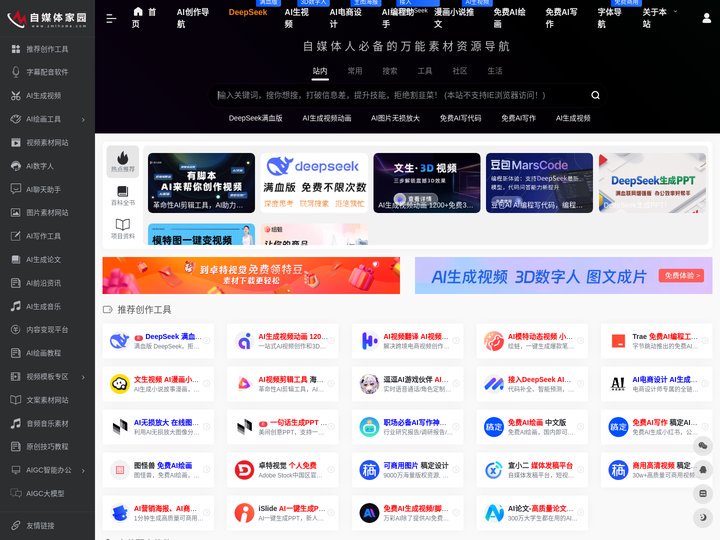Click the sidebar collapse hamburger icon
The height and width of the screenshot is (540, 720).
(x=111, y=18)
